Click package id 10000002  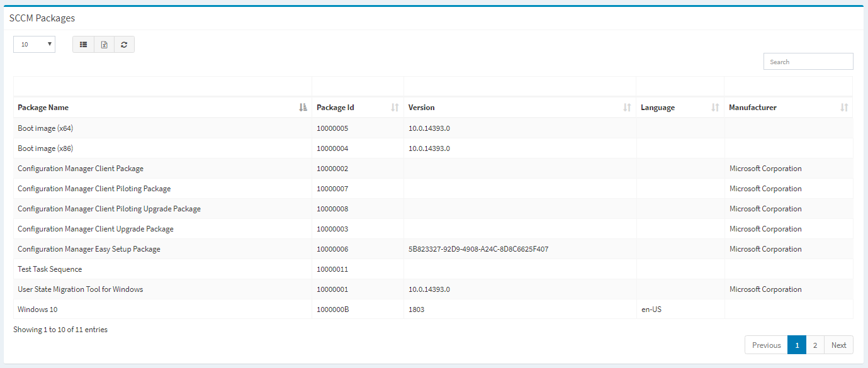pos(332,169)
